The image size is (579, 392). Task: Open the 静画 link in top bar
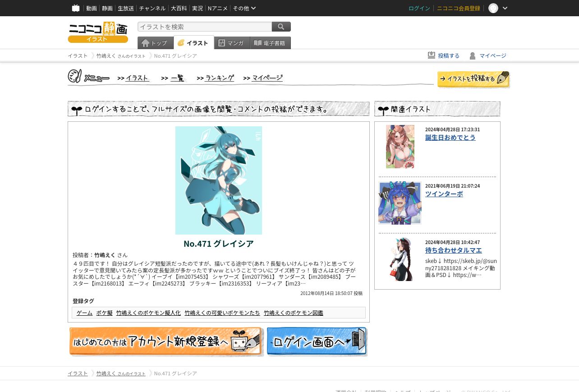(x=107, y=8)
